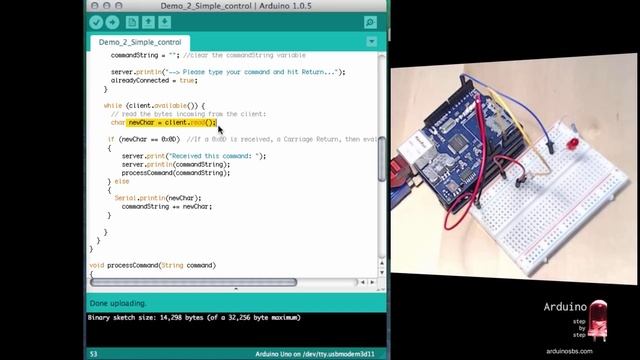Click the vertical scroll down arrow
Screen dimensions: 640x360
click(x=382, y=272)
